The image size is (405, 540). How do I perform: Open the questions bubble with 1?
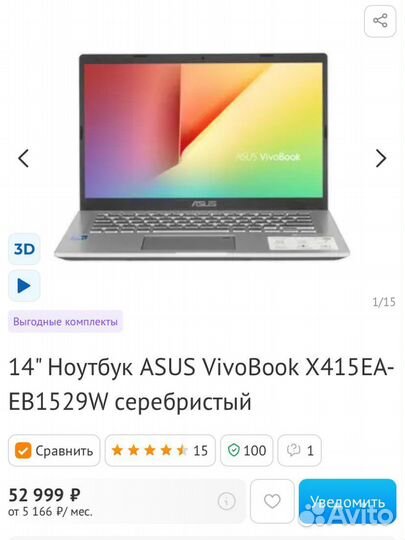300,450
